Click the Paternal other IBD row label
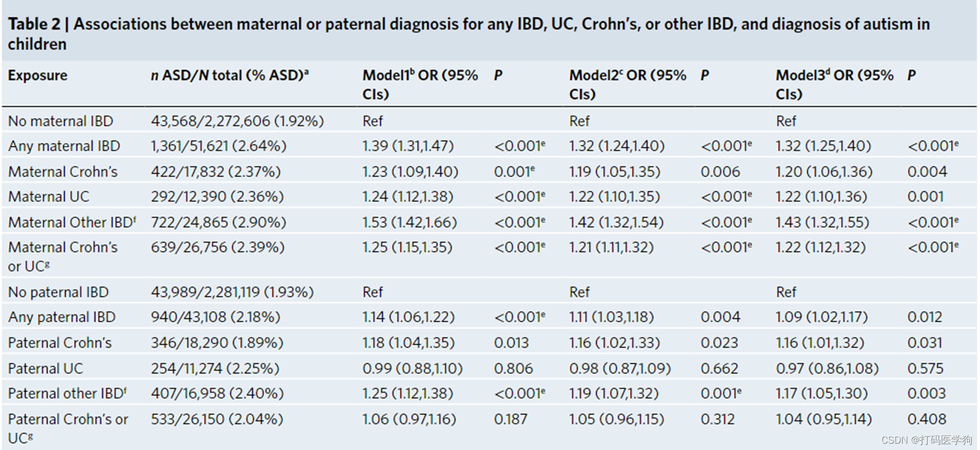This screenshot has height=450, width=980. pos(67,393)
